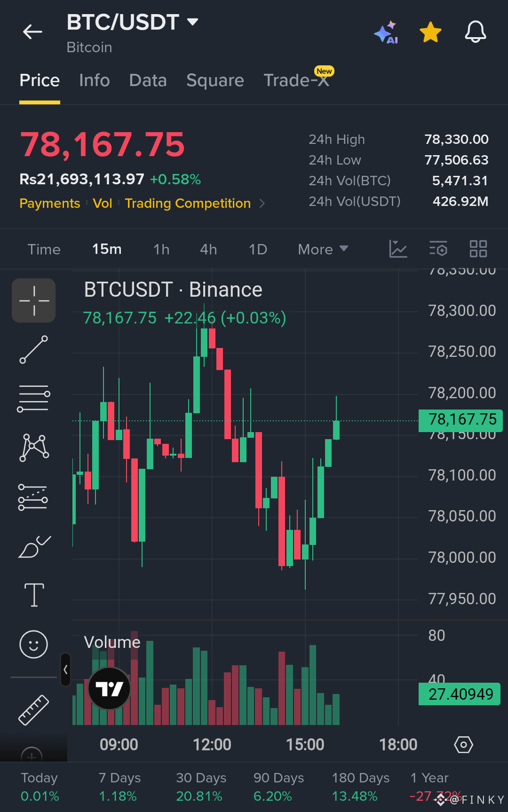The height and width of the screenshot is (812, 508).
Task: Select the XABCD pattern tool
Action: [x=34, y=448]
